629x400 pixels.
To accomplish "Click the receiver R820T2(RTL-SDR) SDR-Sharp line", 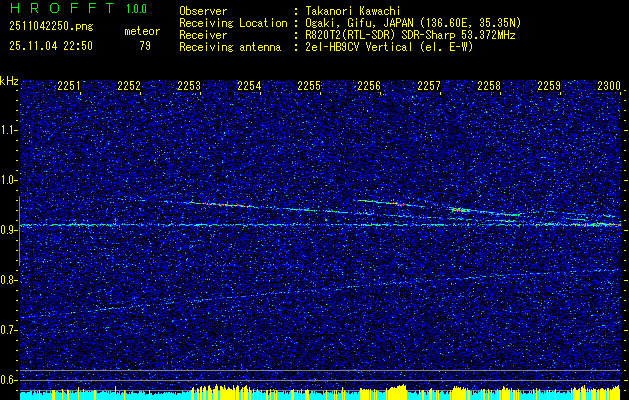I will coord(411,35).
